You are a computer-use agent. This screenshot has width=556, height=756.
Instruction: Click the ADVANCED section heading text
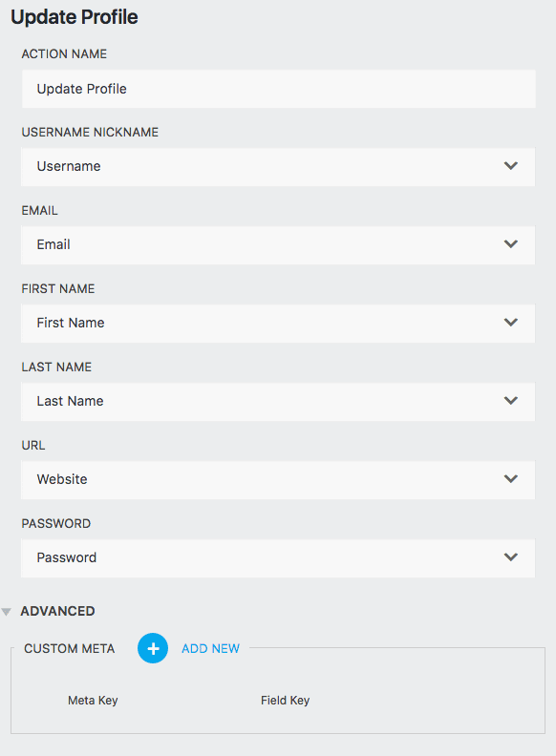click(x=57, y=611)
